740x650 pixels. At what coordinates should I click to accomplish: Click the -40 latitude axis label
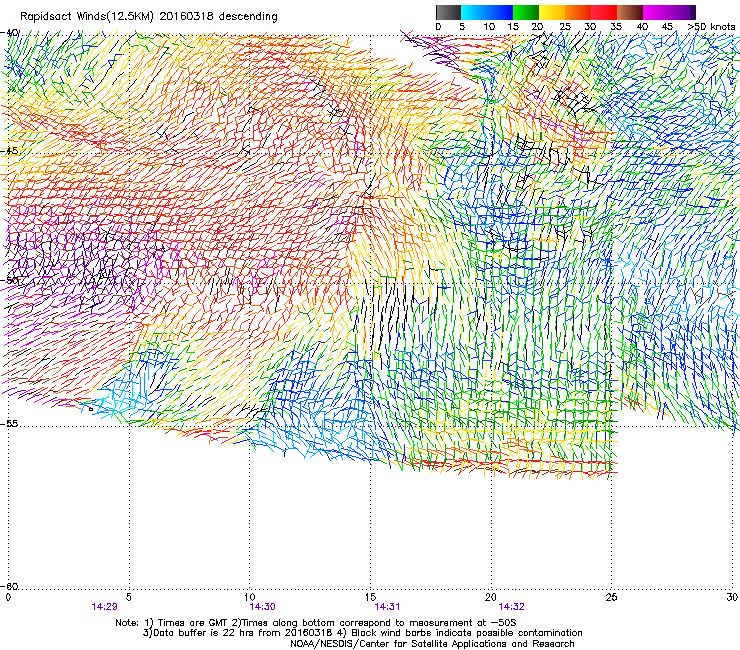[9, 33]
